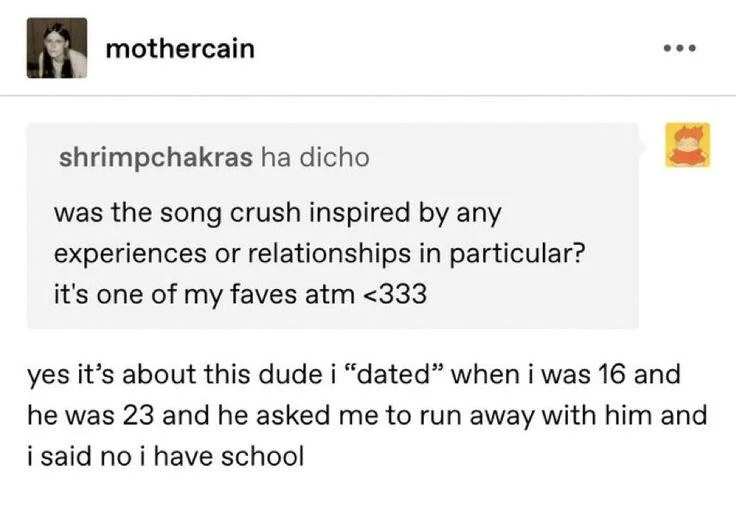The image size is (736, 509).
Task: Open the three-dot post options menu
Action: tap(680, 48)
